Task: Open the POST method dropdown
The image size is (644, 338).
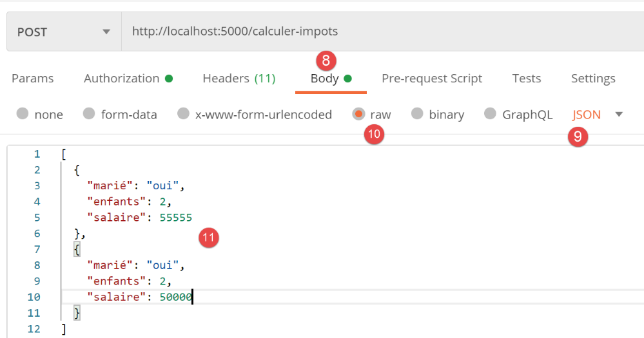Action: click(64, 32)
